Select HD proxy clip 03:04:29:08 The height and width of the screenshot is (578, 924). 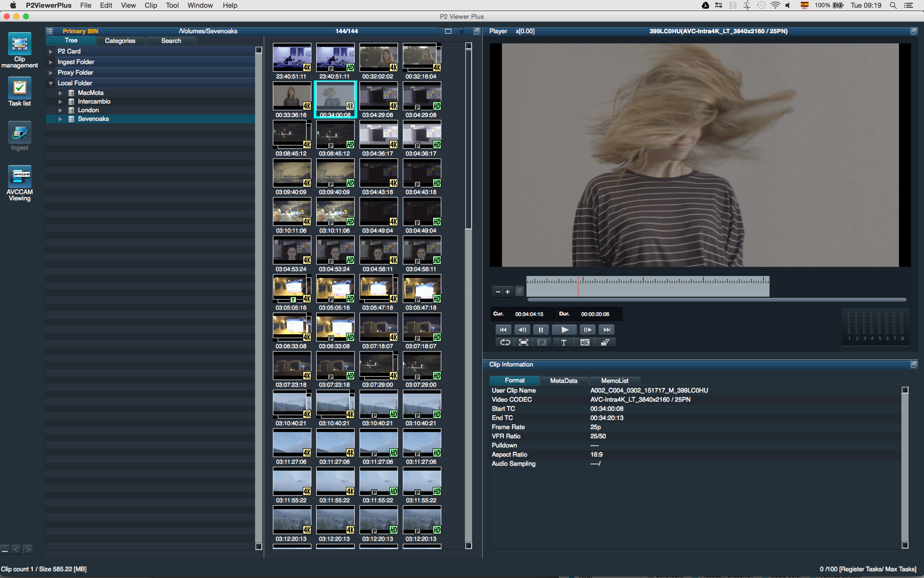tap(422, 96)
